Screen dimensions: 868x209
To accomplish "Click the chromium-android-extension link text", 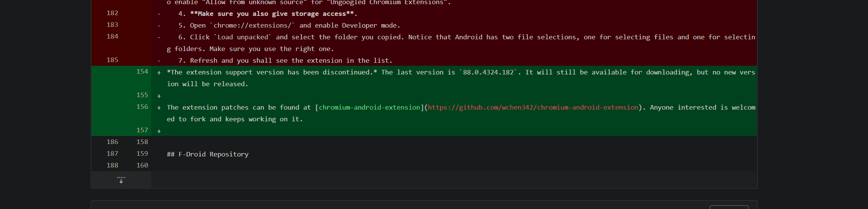I will tap(369, 107).
